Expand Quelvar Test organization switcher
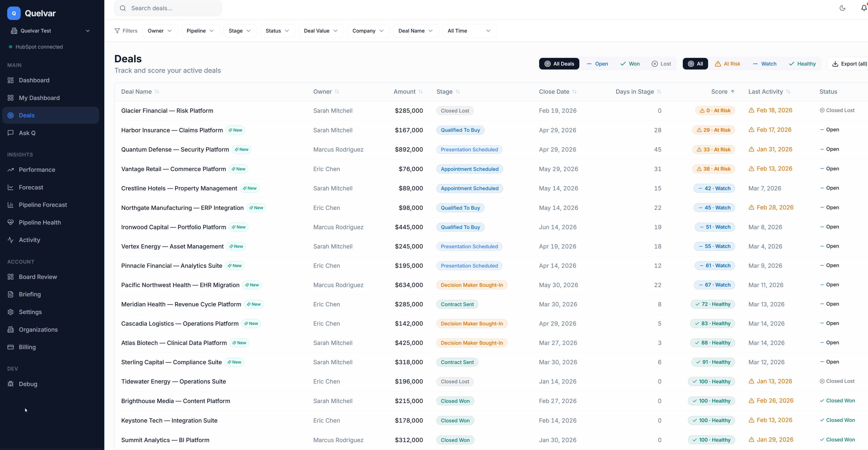Screen dimensions: 868x450 pyautogui.click(x=50, y=31)
